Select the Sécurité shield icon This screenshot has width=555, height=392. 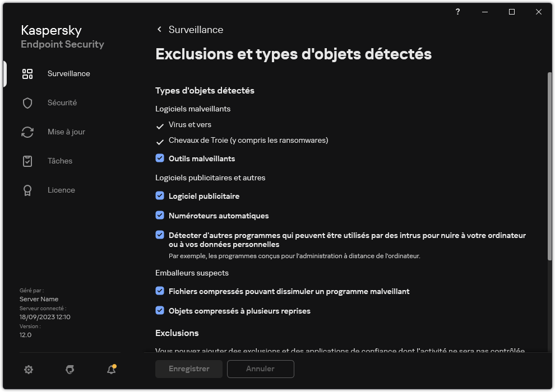point(27,102)
